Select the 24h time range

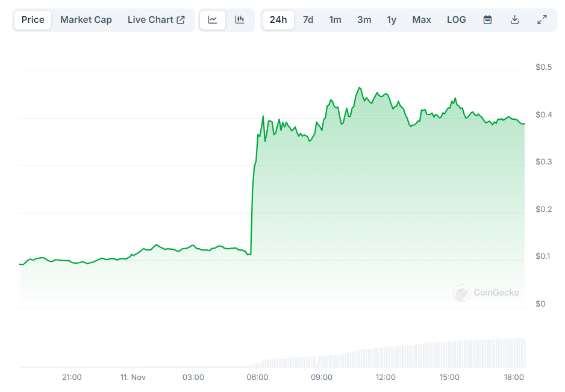pos(278,20)
